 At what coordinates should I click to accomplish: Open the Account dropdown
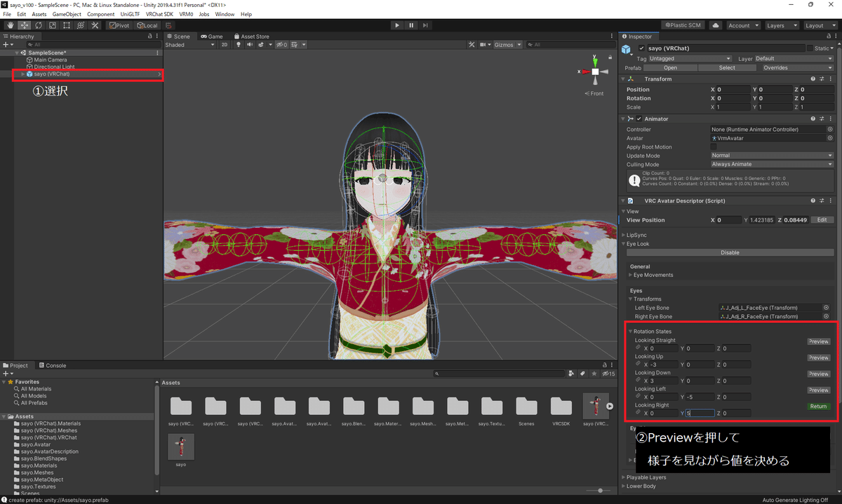[742, 25]
